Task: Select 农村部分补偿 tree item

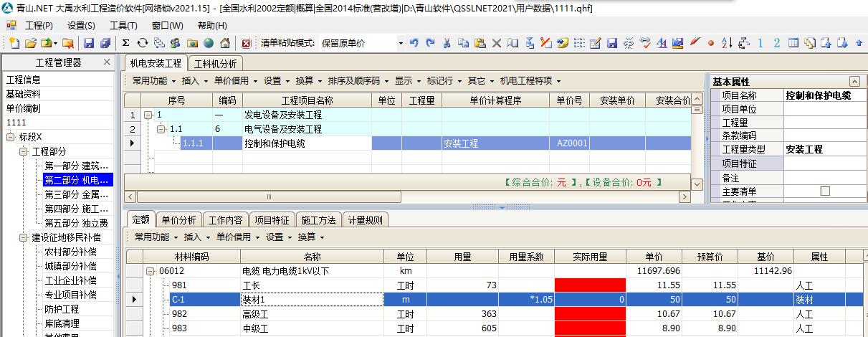Action: [x=70, y=252]
